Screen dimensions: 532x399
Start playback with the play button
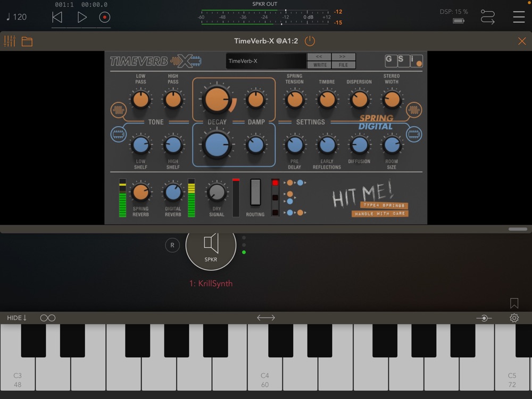tap(82, 17)
